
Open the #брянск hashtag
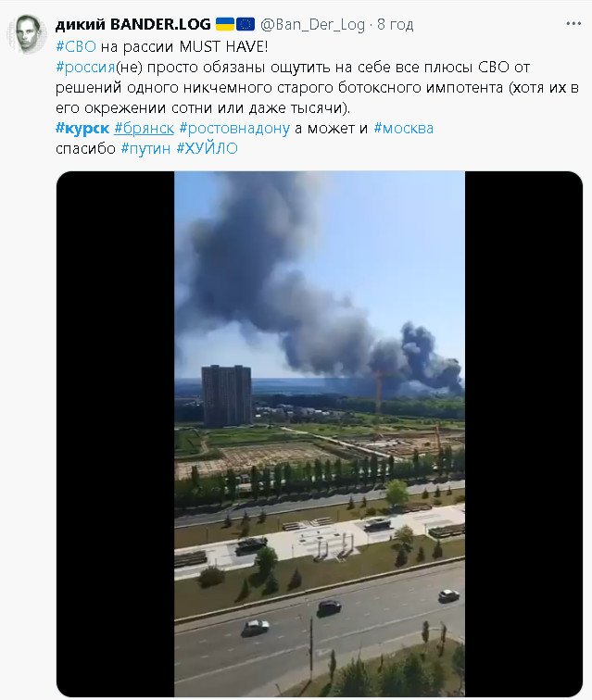pyautogui.click(x=144, y=129)
